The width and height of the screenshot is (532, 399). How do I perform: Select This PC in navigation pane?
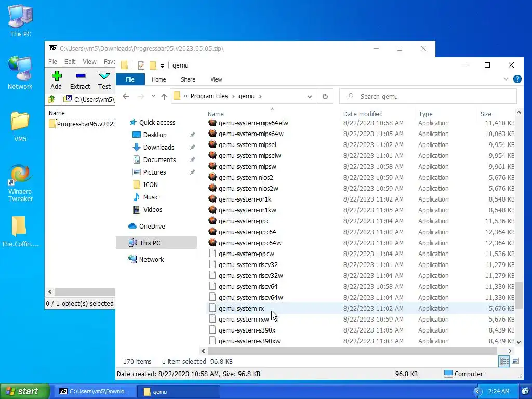[156, 243]
